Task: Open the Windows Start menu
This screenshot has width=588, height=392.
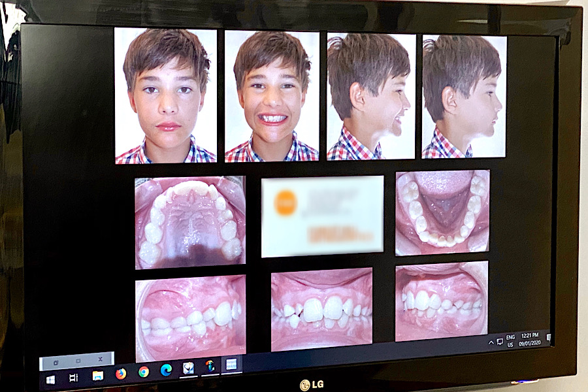Action: click(50, 379)
